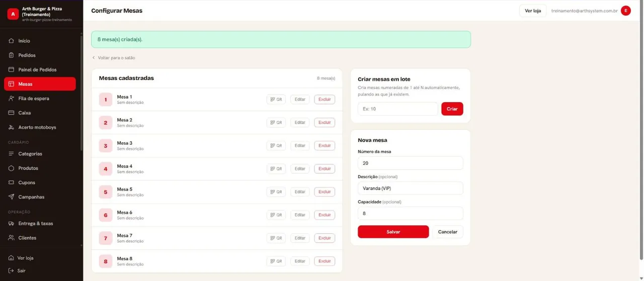This screenshot has width=644, height=281.
Task: Edit Mesa 5
Action: coord(300,192)
